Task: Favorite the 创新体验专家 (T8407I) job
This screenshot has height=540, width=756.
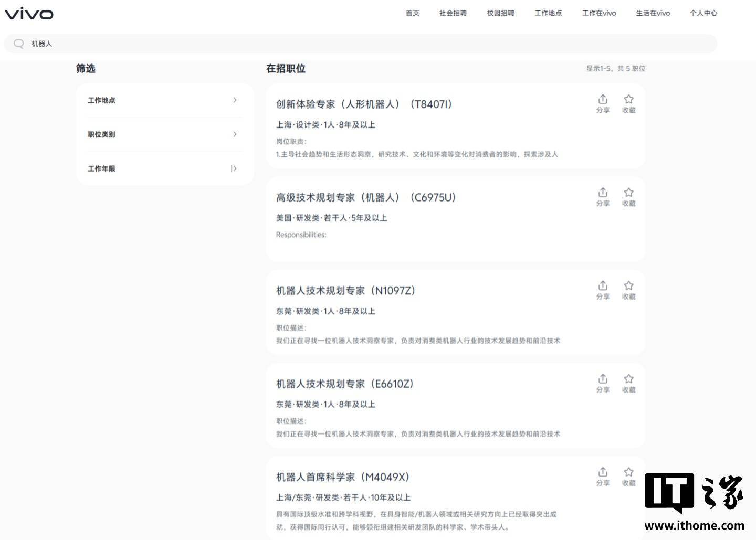Action: tap(628, 103)
